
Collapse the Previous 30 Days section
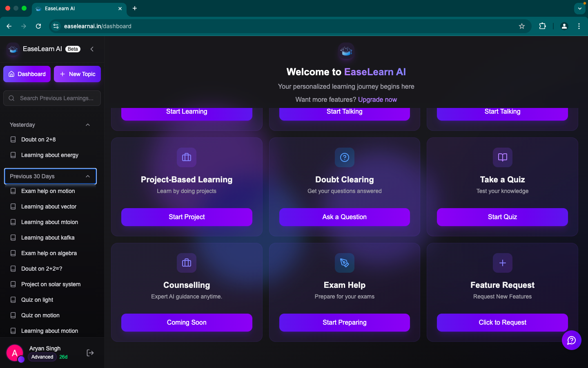pos(88,176)
